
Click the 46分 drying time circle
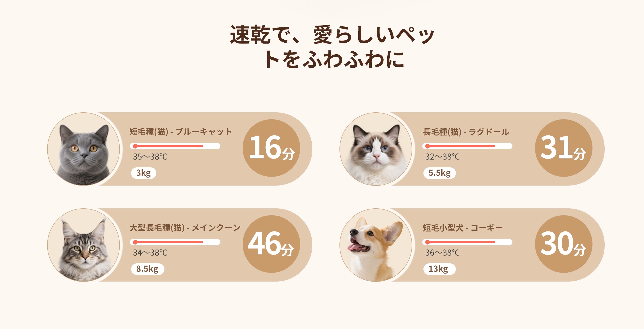271,244
